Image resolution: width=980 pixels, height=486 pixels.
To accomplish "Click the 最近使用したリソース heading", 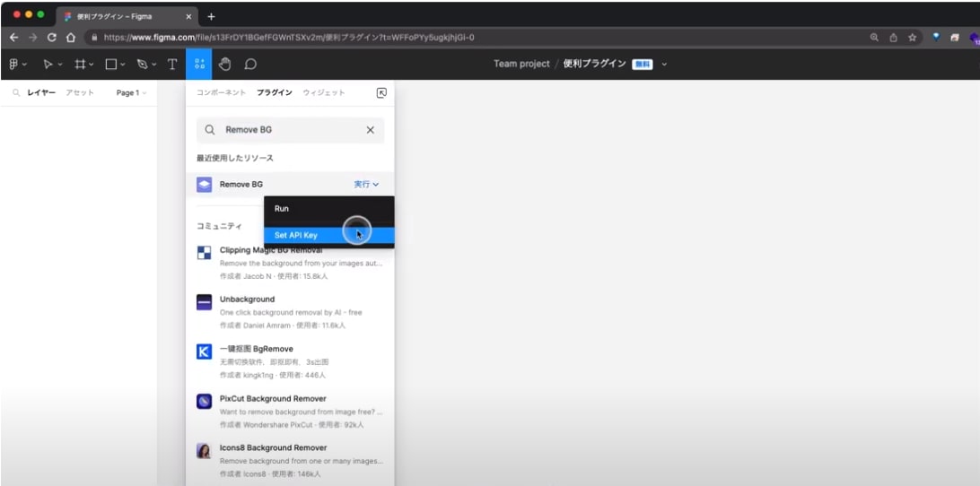I will [235, 158].
